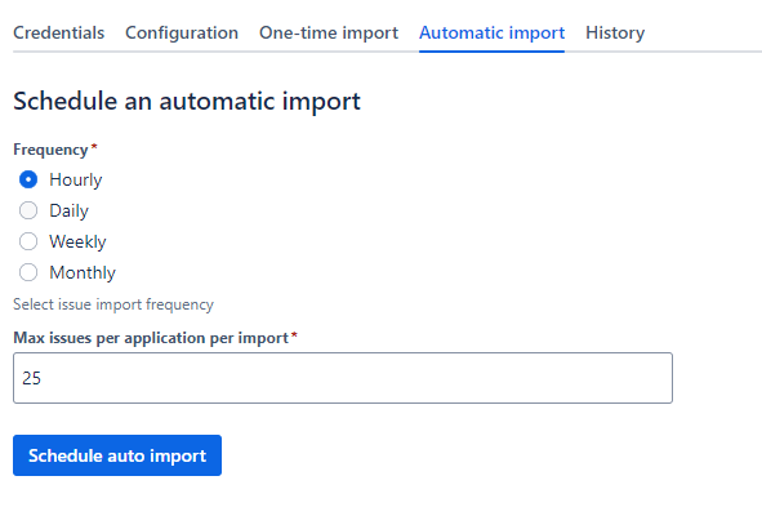Viewport: 762px width, 516px height.
Task: Click the Daily option label text
Action: coord(69,211)
